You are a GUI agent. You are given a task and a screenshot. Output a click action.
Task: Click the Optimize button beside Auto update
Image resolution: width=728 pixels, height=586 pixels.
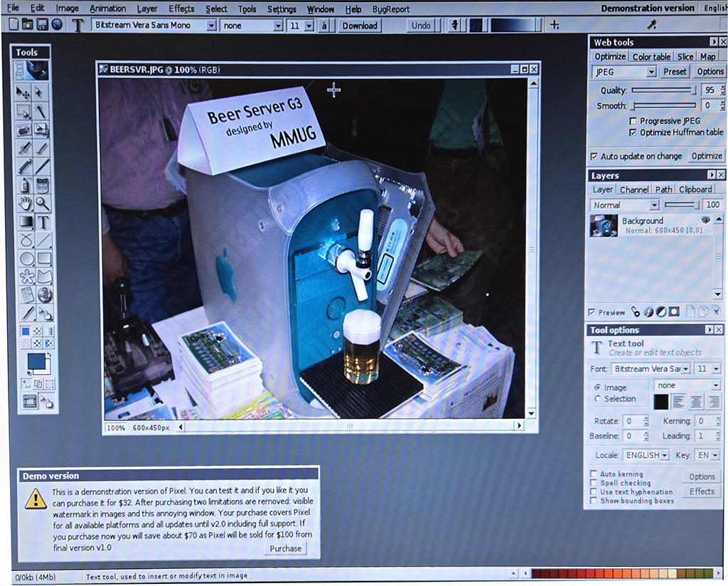pyautogui.click(x=707, y=156)
